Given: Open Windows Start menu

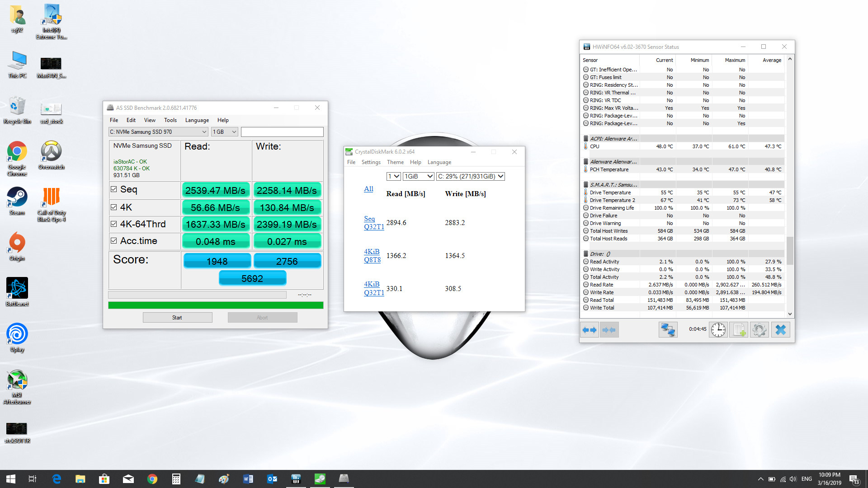Looking at the screenshot, I should 11,479.
